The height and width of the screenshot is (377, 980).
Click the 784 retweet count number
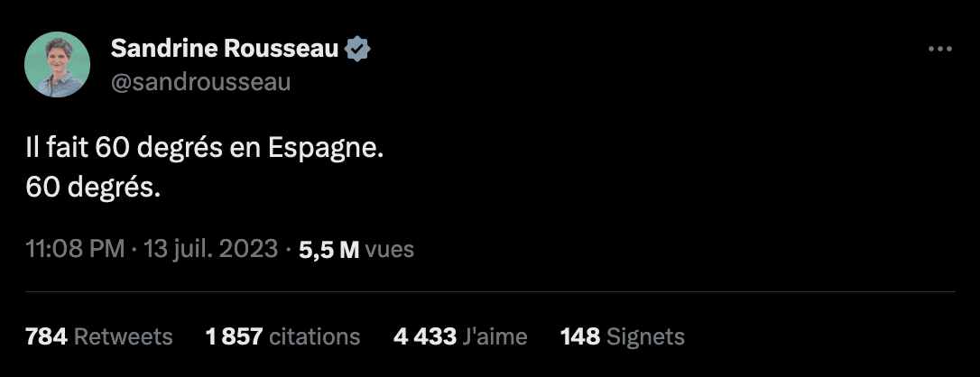pyautogui.click(x=46, y=336)
